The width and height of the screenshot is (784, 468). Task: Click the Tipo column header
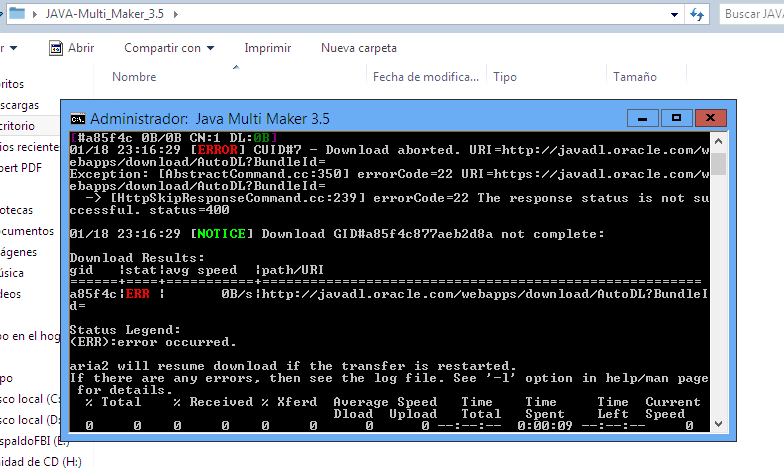[505, 77]
